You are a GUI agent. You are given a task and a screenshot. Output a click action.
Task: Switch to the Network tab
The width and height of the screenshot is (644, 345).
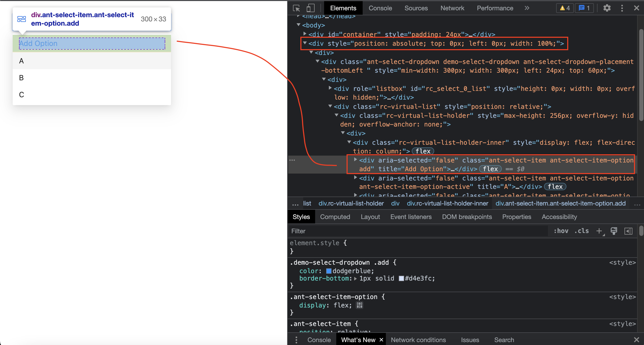click(x=452, y=8)
